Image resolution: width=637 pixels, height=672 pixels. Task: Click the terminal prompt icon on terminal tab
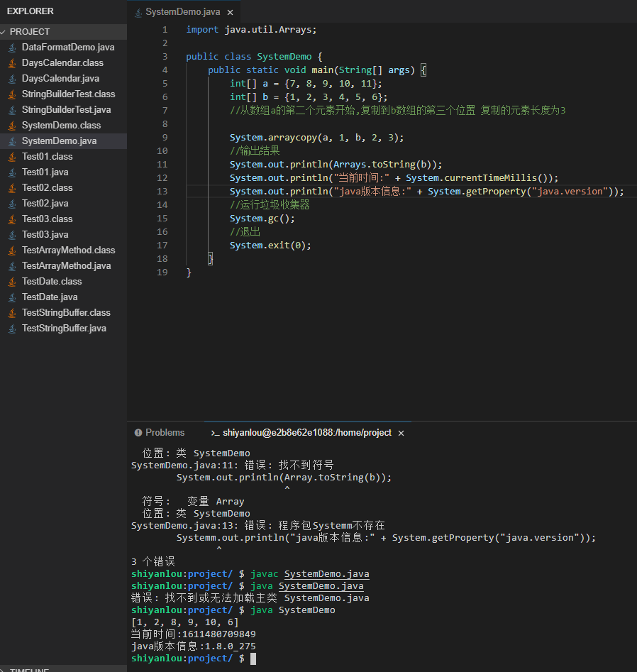click(x=215, y=434)
